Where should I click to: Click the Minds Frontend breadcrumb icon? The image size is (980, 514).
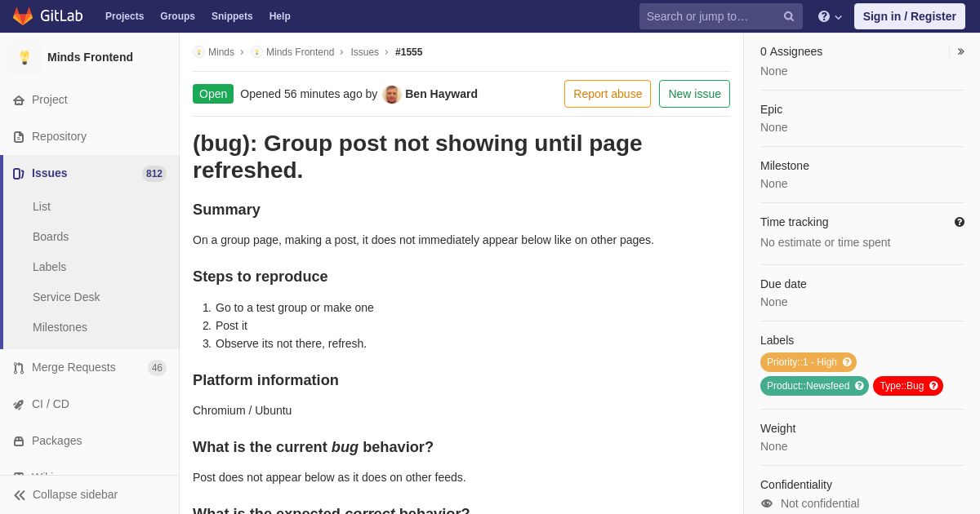pyautogui.click(x=256, y=52)
